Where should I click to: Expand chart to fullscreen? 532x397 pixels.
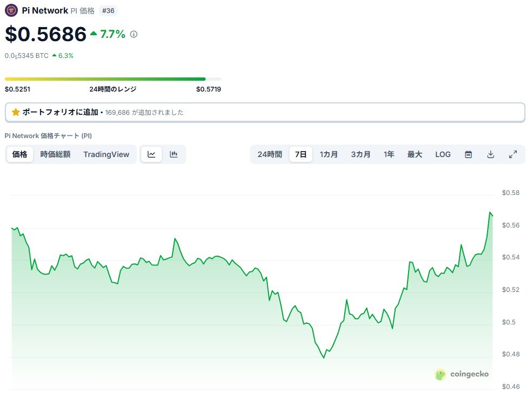point(513,154)
